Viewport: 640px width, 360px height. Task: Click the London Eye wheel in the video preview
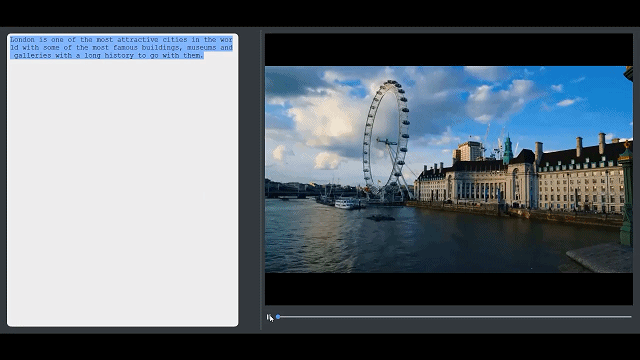coord(386,139)
